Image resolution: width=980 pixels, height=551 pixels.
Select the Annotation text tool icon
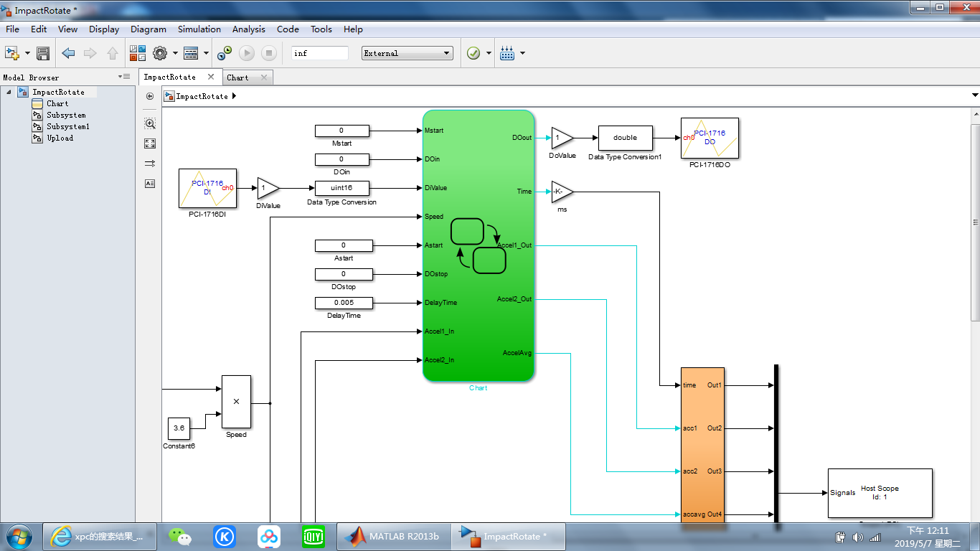tap(150, 184)
